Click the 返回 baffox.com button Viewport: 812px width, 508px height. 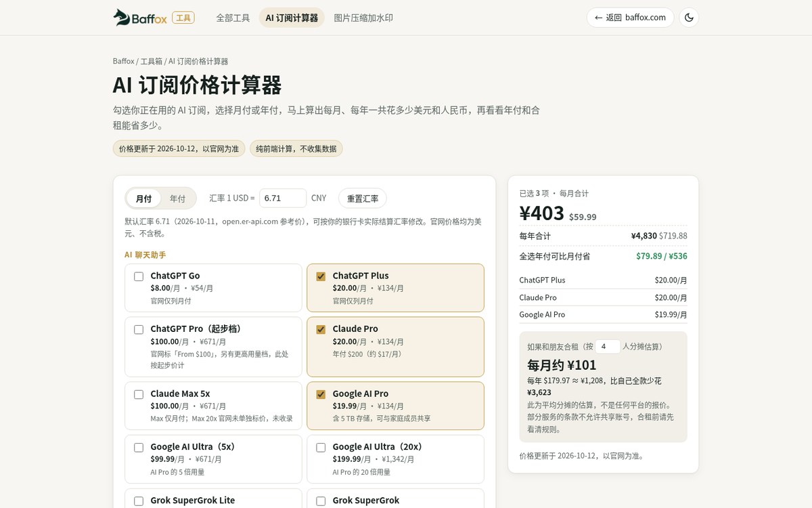(630, 18)
